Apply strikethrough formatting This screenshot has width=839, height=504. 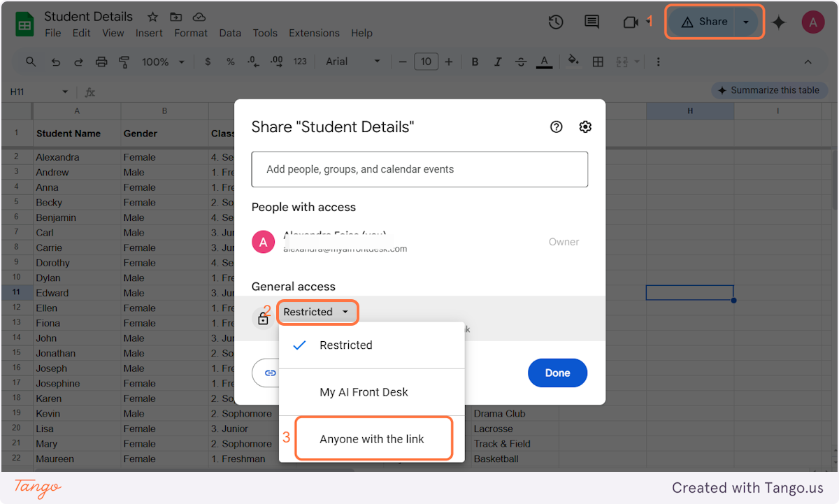(520, 62)
